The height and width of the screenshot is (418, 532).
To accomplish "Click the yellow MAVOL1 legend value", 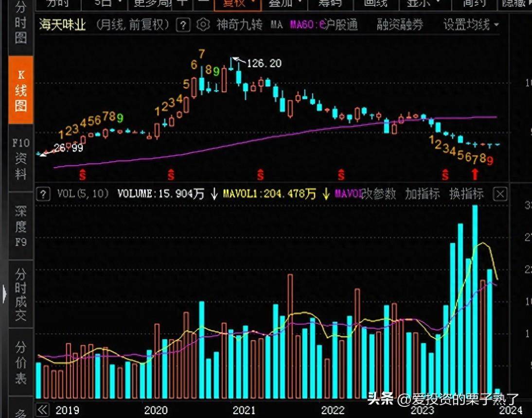I will (269, 194).
